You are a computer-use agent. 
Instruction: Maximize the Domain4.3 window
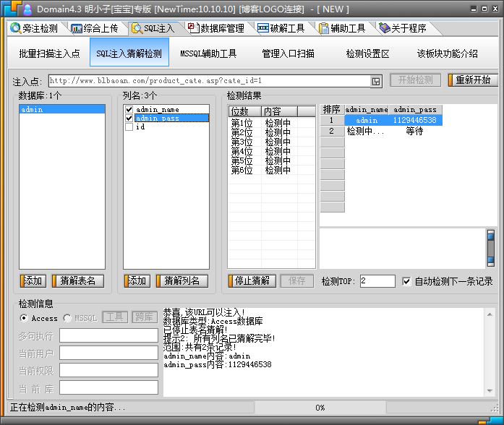[x=484, y=9]
